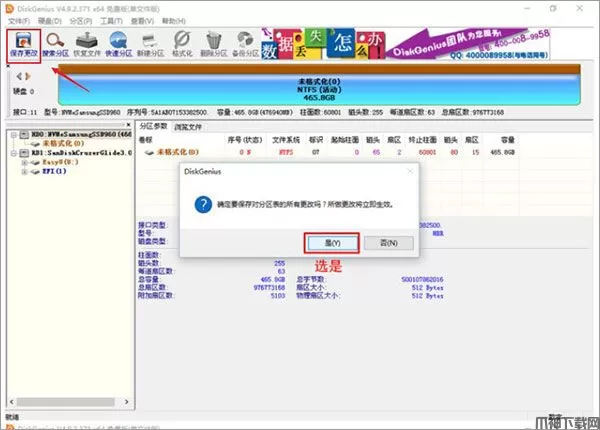The image size is (600, 430).
Task: Open the 分区(P) menu
Action: click(x=81, y=21)
